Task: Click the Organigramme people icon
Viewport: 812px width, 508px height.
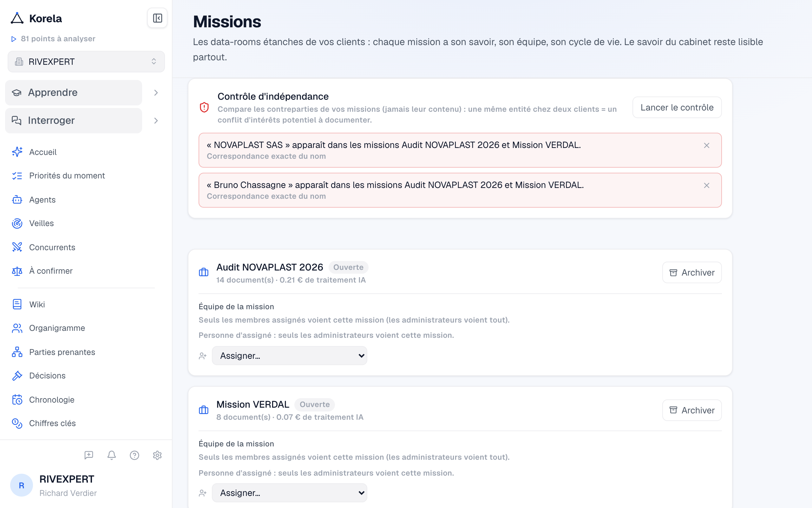Action: [x=17, y=328]
